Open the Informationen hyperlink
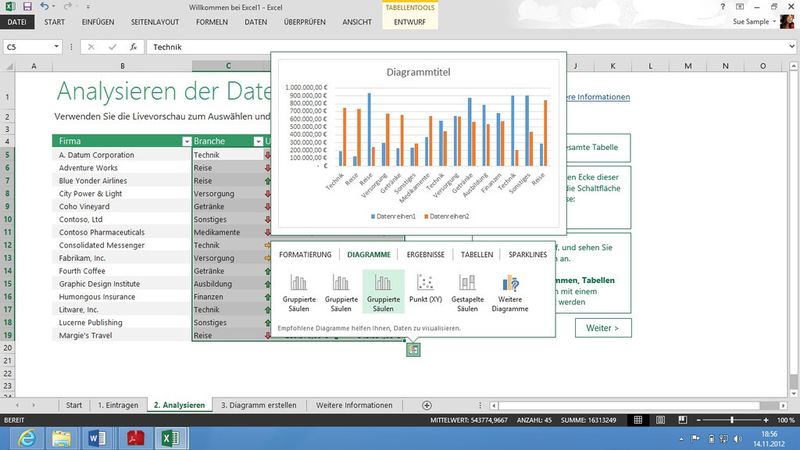 pyautogui.click(x=598, y=97)
